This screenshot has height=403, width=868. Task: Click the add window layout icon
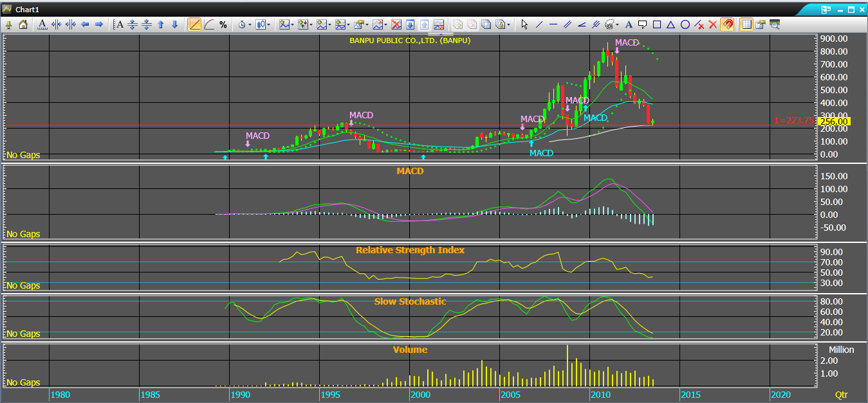[x=458, y=24]
